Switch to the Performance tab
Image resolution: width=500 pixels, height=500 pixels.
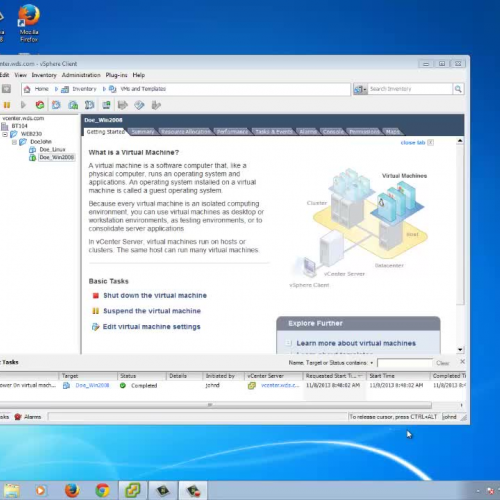click(232, 132)
